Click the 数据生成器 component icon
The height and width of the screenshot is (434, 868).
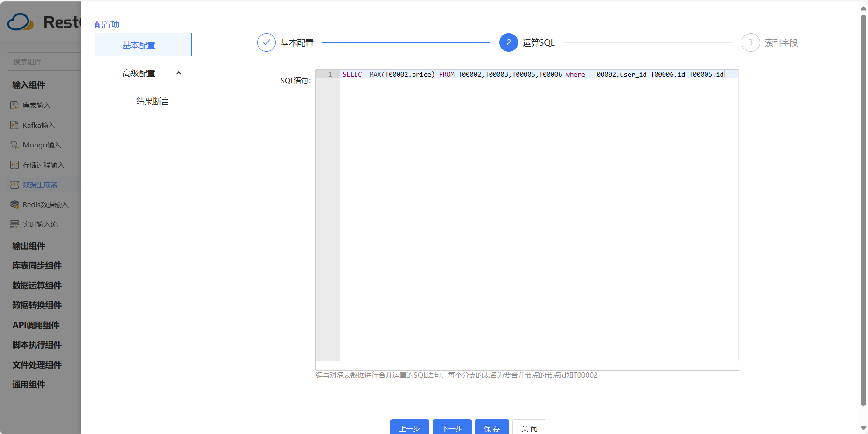(x=14, y=185)
